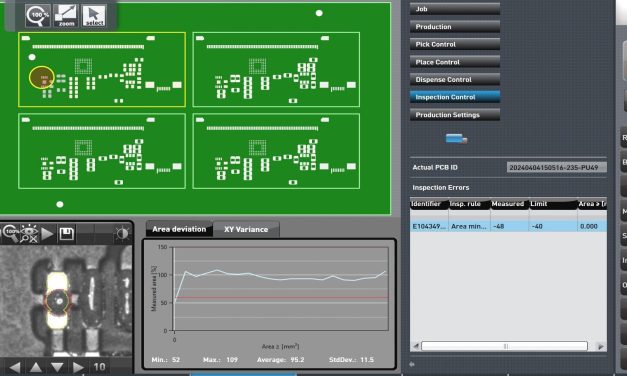Open the Place Control menu

click(x=455, y=62)
